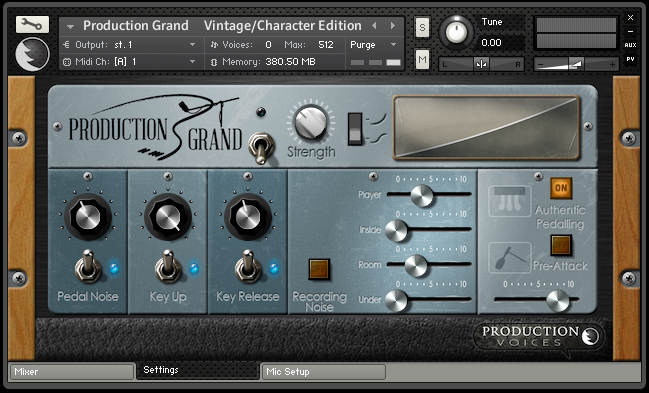Go to previous instrument preset arrow
Screen dimensions: 649x393
coord(374,26)
